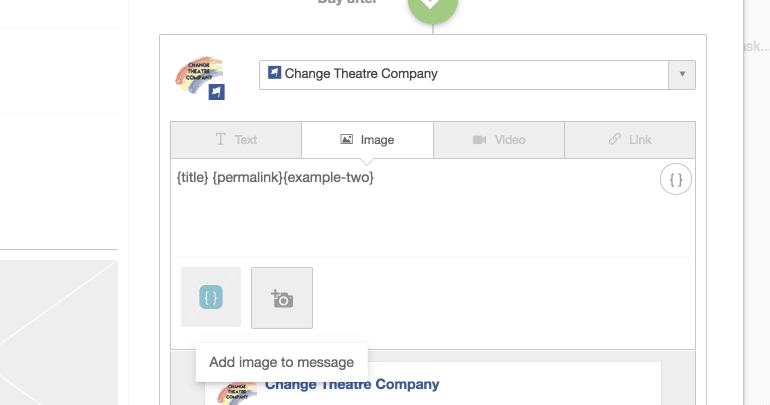Open the Change Theatre Company account dropdown

click(x=465, y=74)
